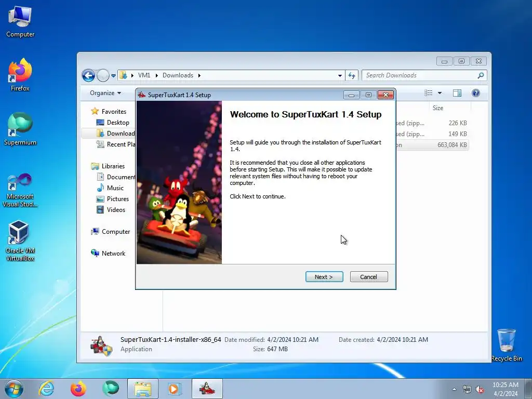Select Desktop under Favorites
The image size is (532, 399).
(x=113, y=123)
